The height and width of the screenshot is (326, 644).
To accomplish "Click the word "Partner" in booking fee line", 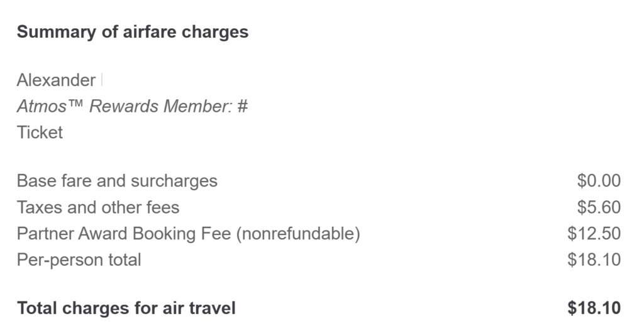I will (45, 234).
